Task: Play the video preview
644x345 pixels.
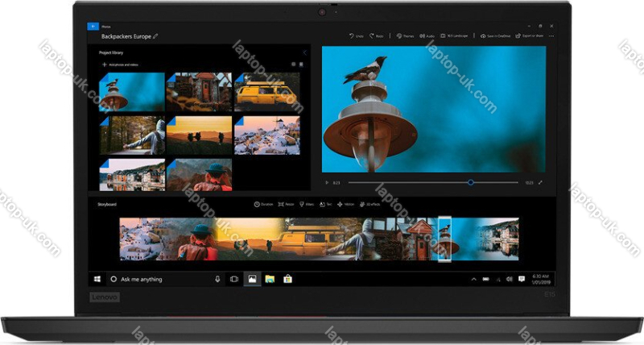Action: [328, 182]
